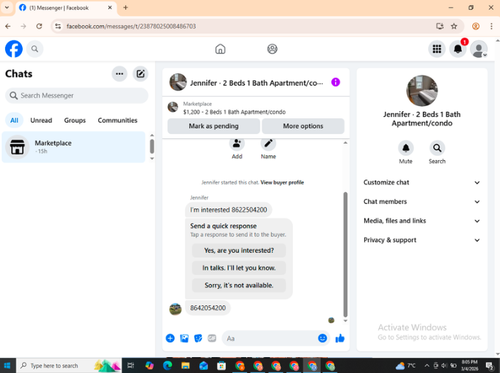Open conversation information purple icon
Image resolution: width=500 pixels, height=373 pixels.
tap(335, 82)
